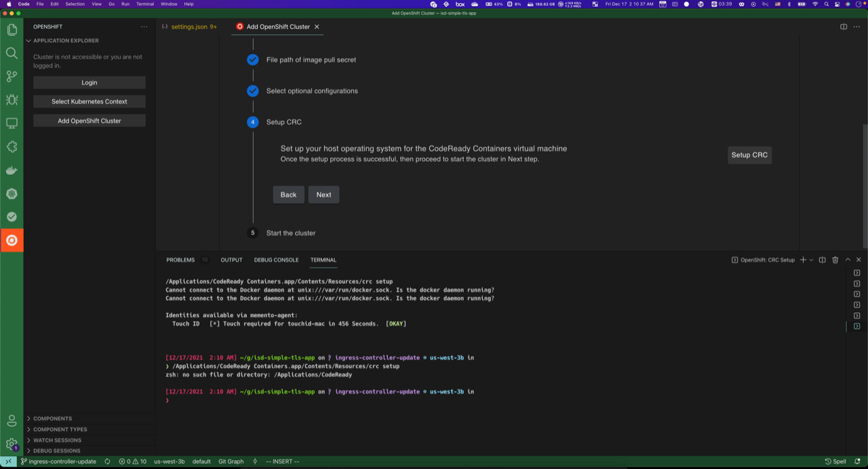Open the Kubernetes helm-wheel view
This screenshot has height=469, width=868.
[12, 193]
